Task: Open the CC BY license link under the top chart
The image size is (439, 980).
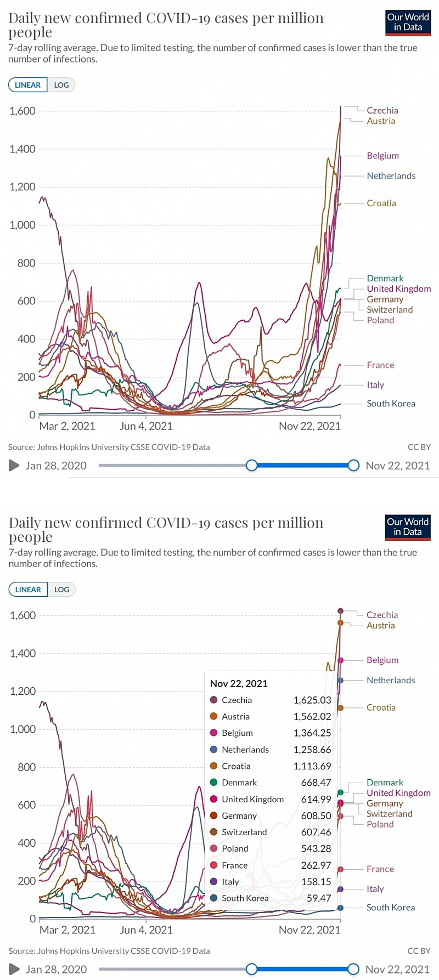Action: [x=419, y=447]
